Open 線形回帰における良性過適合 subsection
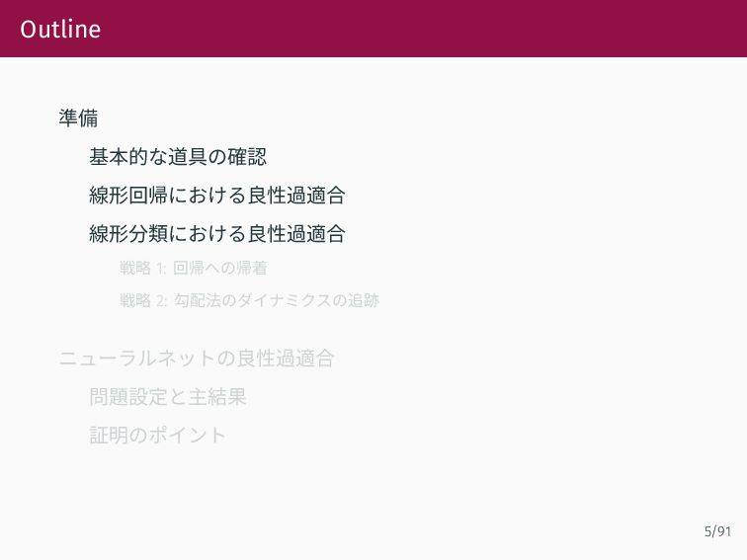The width and height of the screenshot is (747, 560). pyautogui.click(x=217, y=196)
